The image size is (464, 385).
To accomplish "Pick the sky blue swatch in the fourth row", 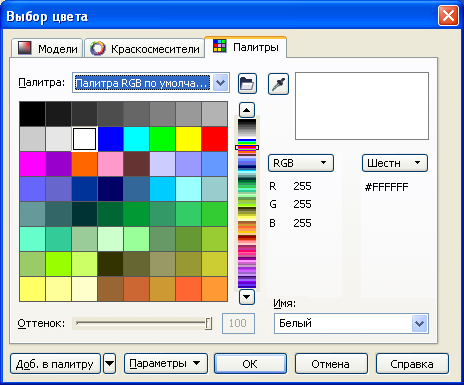I will pos(163,189).
